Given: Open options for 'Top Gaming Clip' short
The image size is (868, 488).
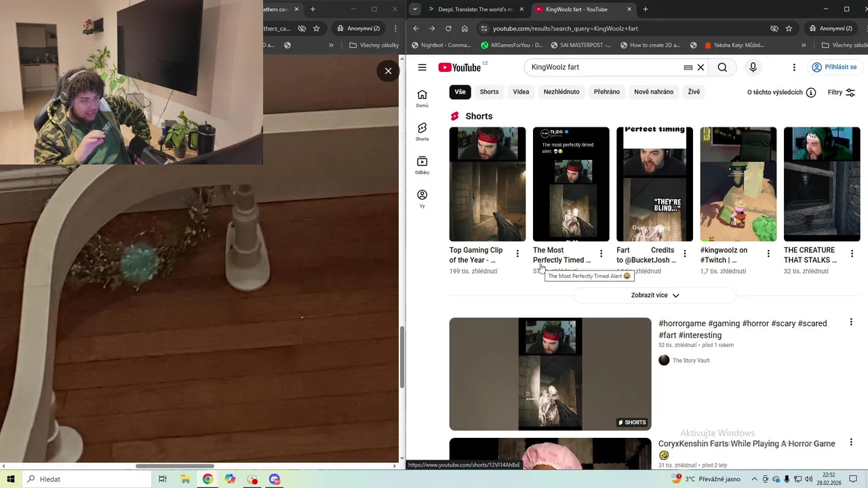Looking at the screenshot, I should tap(517, 253).
